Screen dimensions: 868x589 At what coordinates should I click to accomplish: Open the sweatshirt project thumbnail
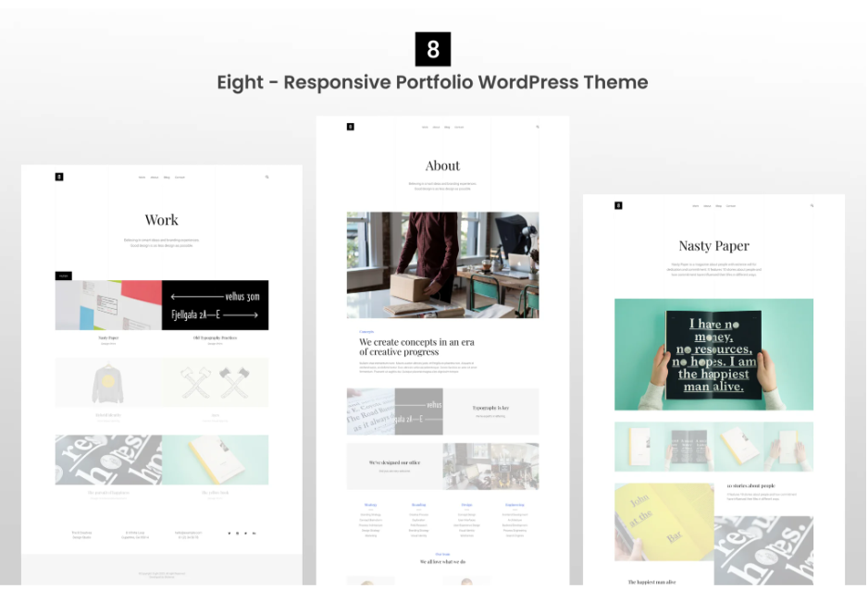pos(108,382)
